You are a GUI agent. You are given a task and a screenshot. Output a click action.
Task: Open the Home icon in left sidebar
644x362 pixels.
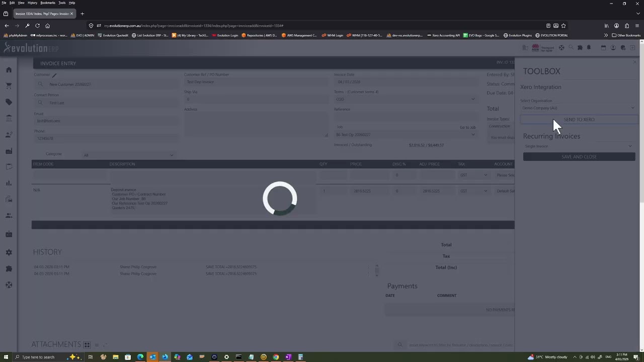pyautogui.click(x=9, y=69)
